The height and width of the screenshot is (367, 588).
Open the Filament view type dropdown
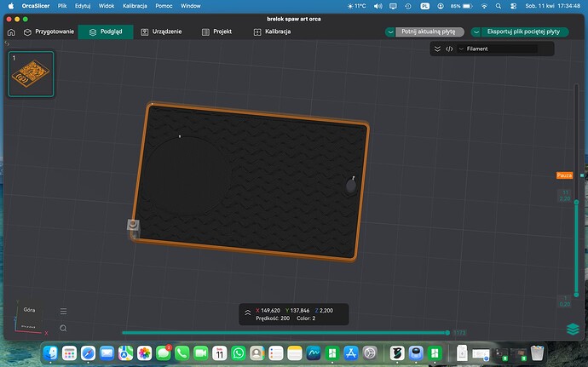pos(498,49)
